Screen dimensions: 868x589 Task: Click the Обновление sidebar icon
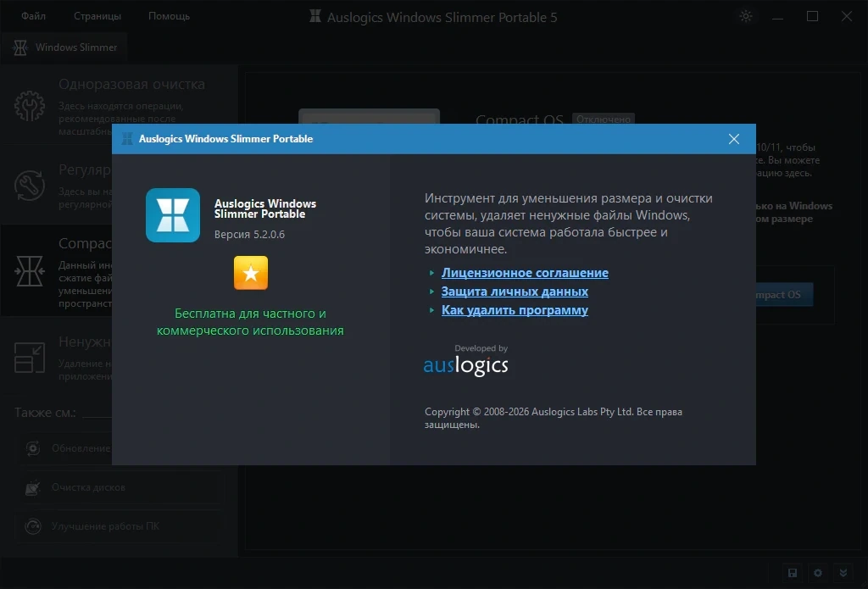click(x=33, y=448)
